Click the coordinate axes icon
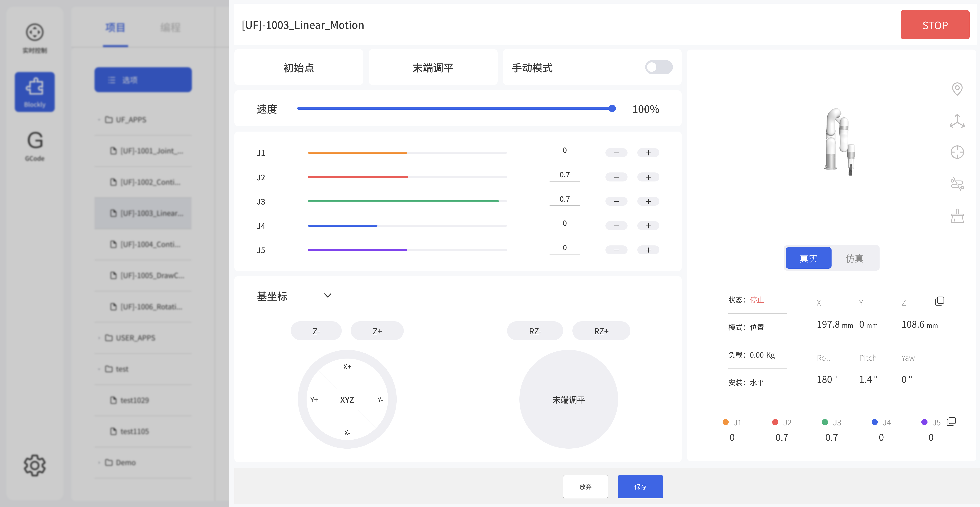Screen dimensions: 980x507 (958, 121)
